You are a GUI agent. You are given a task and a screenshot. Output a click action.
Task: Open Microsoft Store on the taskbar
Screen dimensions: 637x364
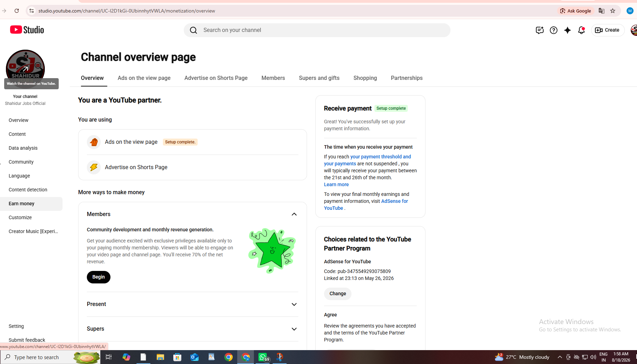pos(177,357)
